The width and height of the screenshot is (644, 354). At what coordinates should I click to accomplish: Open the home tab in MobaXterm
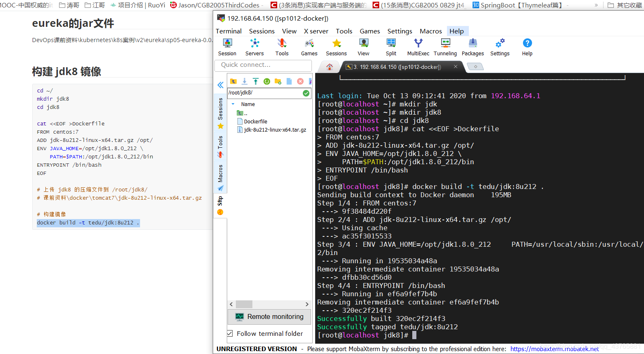[330, 67]
